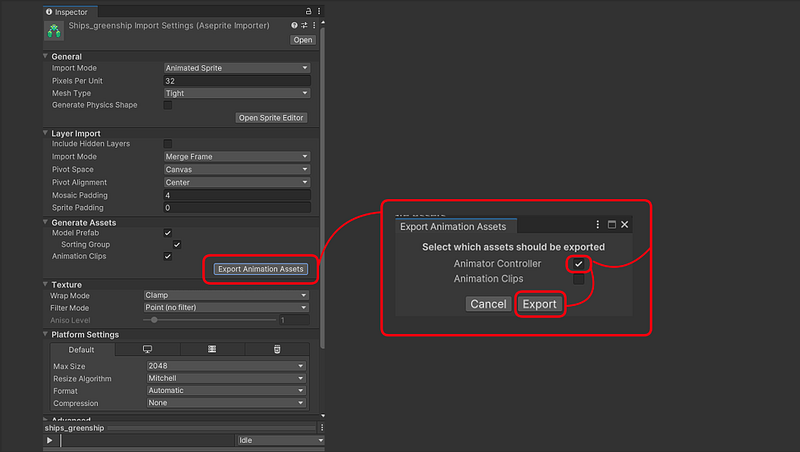Click the Aniso Level slider
The width and height of the screenshot is (800, 452).
pos(210,320)
